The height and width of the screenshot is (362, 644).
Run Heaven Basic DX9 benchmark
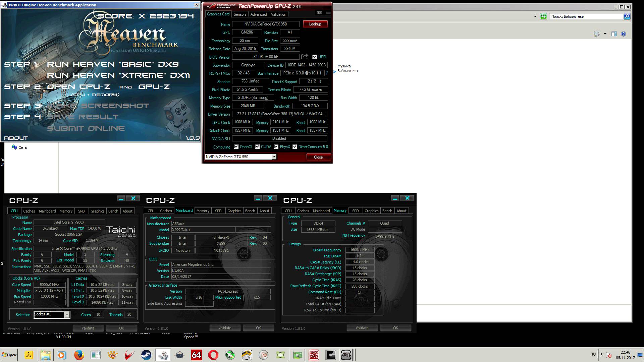pos(113,64)
